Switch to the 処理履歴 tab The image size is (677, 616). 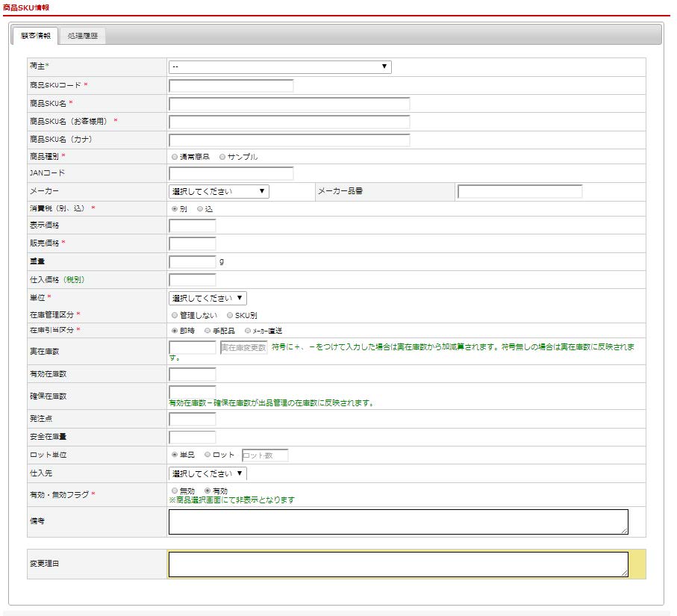pos(82,36)
